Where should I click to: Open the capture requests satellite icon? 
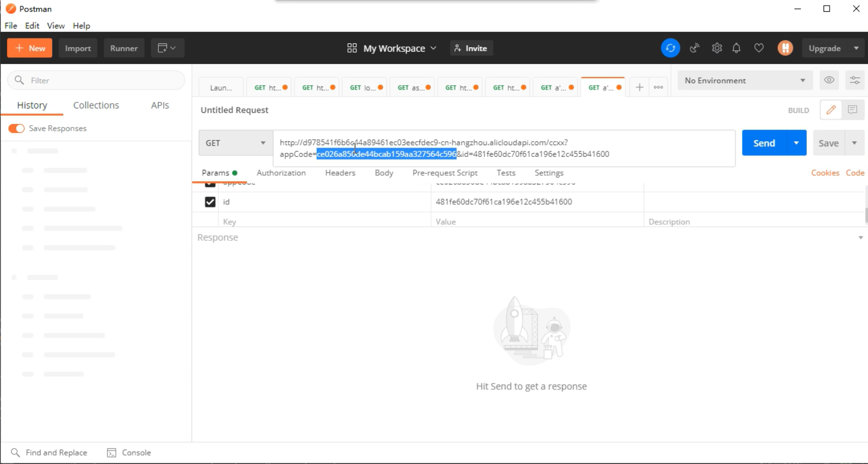(x=694, y=48)
